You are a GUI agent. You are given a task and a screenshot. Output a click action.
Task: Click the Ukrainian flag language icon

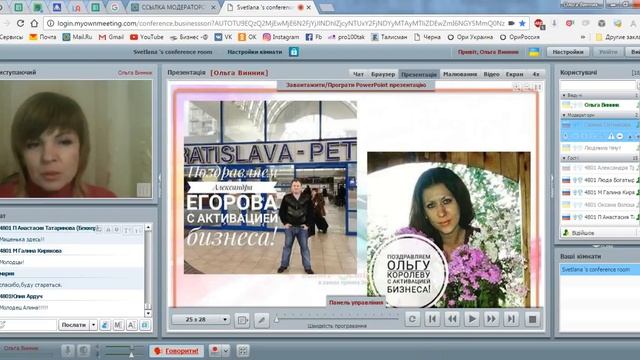coord(534,52)
